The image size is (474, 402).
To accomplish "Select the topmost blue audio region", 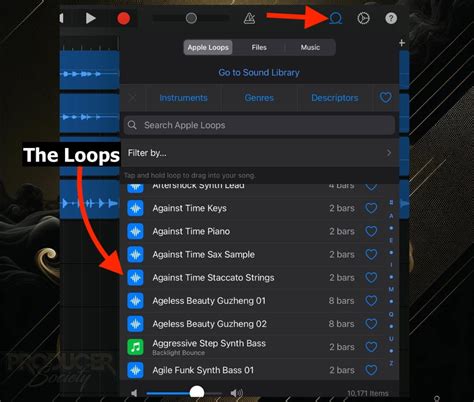I will point(90,70).
